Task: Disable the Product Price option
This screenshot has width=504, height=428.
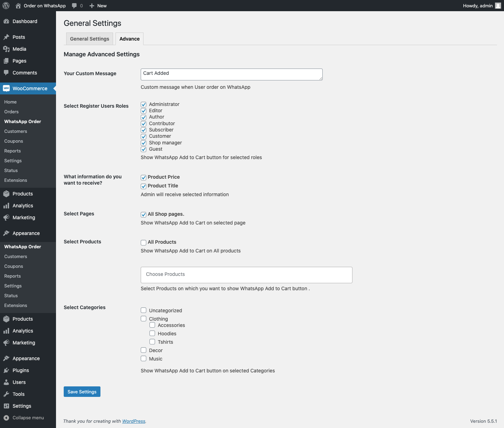Action: (x=143, y=177)
